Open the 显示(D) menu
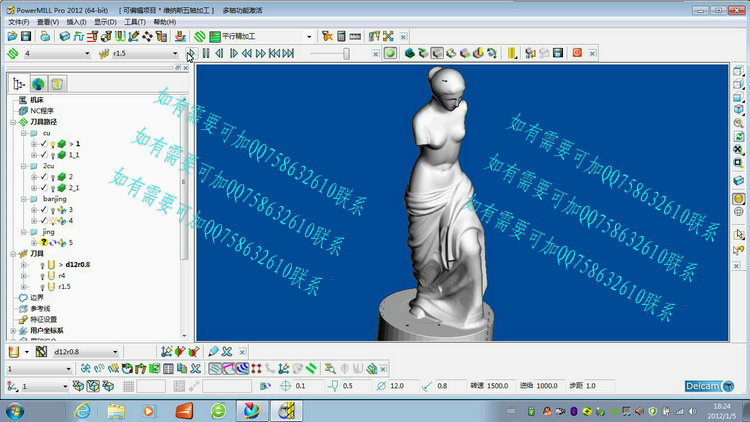 tap(105, 22)
